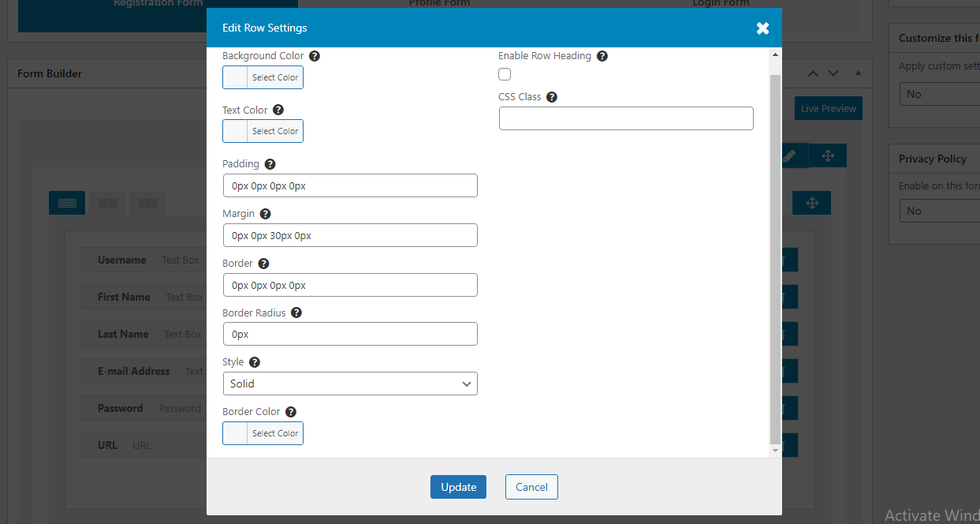Open the Enable Row Heading help icon
The width and height of the screenshot is (980, 524).
tap(602, 55)
